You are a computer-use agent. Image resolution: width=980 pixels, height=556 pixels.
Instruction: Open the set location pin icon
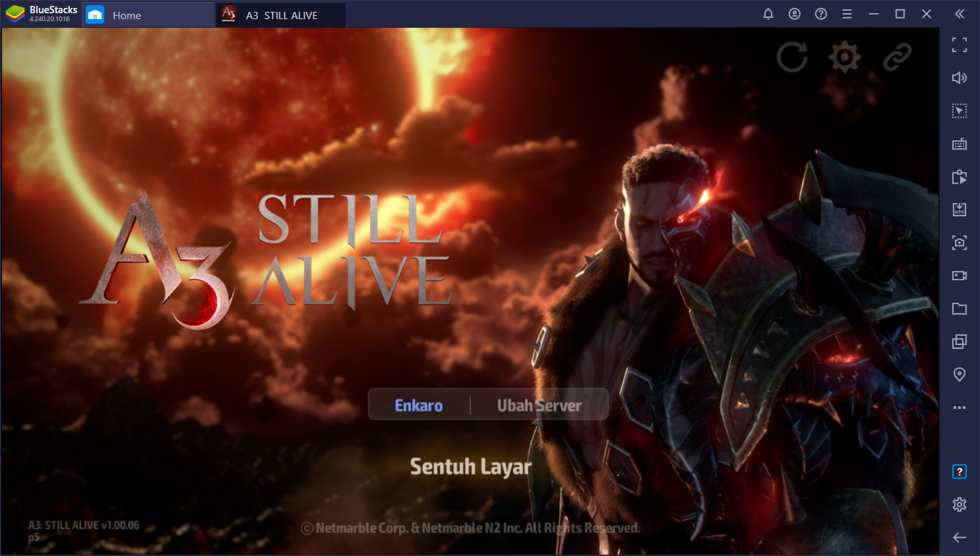[x=960, y=375]
